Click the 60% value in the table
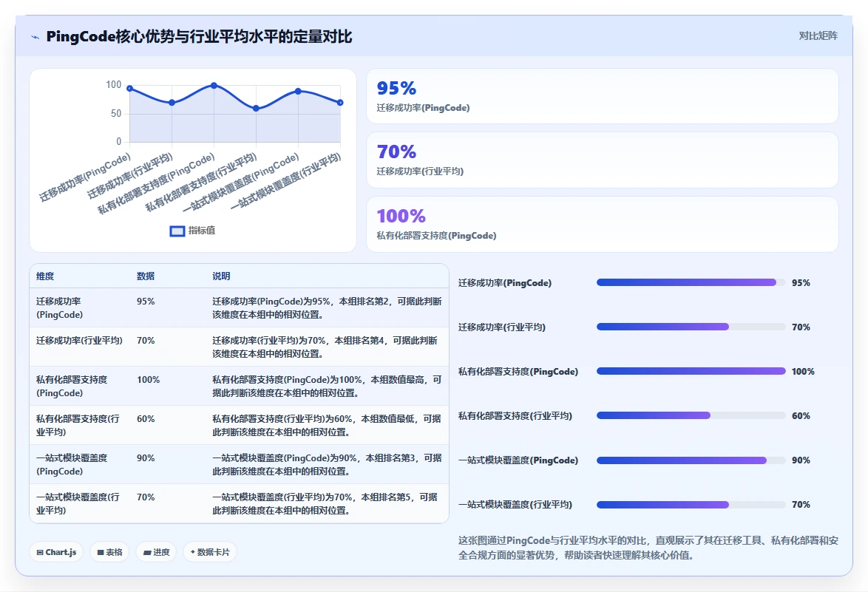Viewport: 868px width, 592px height. (146, 419)
